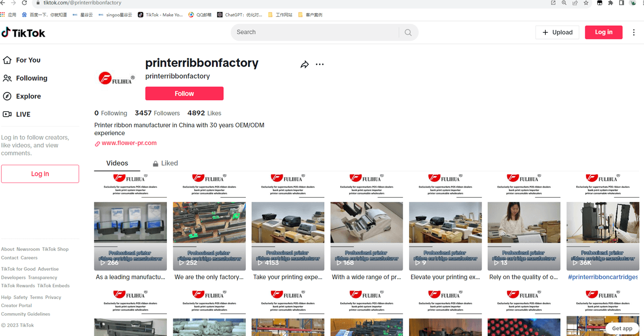Open the vertical dots menu beside Log in
644x336 pixels.
[x=634, y=32]
